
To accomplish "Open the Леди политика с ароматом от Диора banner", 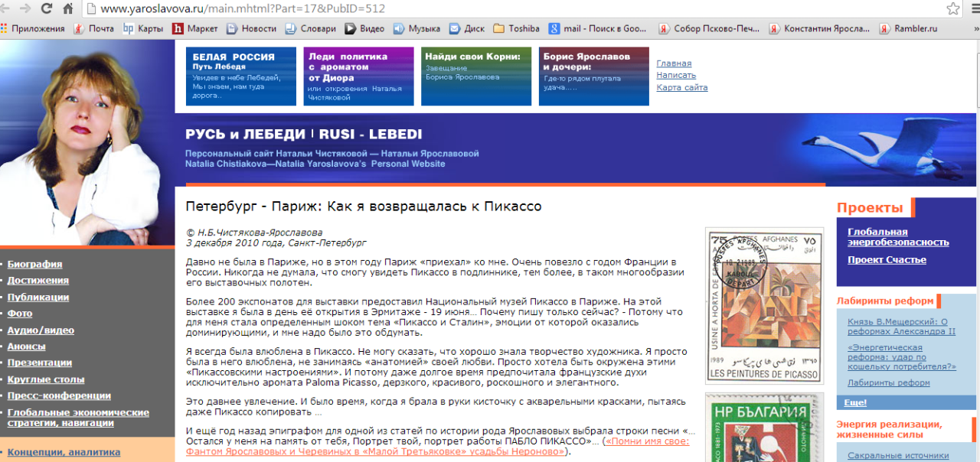I will 358,76.
